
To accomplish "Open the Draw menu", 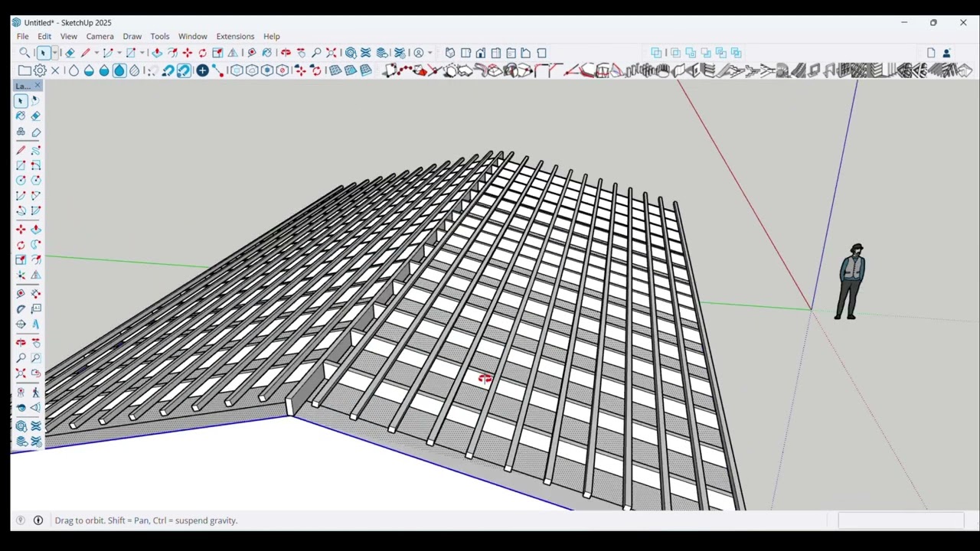I will click(x=132, y=36).
